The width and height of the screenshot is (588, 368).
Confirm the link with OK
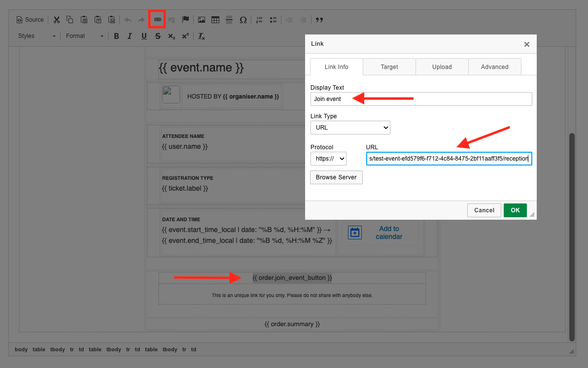(515, 210)
